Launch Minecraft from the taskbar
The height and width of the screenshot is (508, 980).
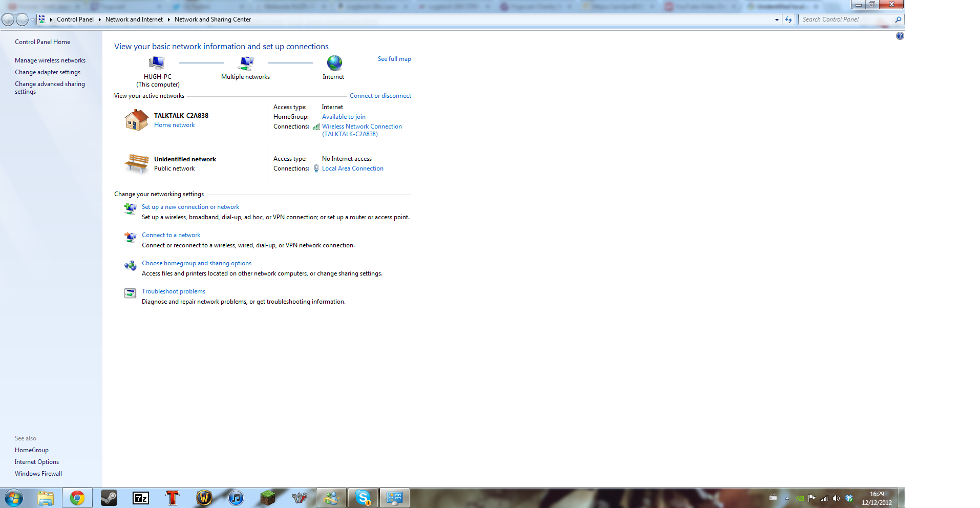[268, 498]
